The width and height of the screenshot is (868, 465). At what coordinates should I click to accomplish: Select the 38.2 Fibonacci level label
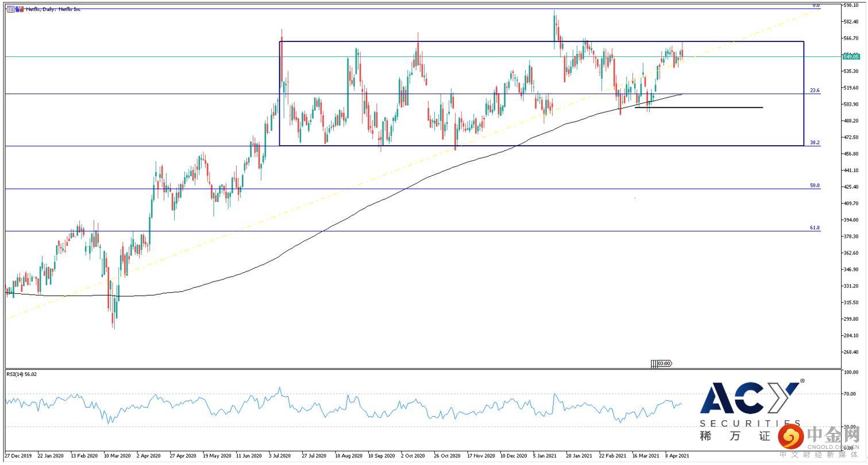(815, 142)
